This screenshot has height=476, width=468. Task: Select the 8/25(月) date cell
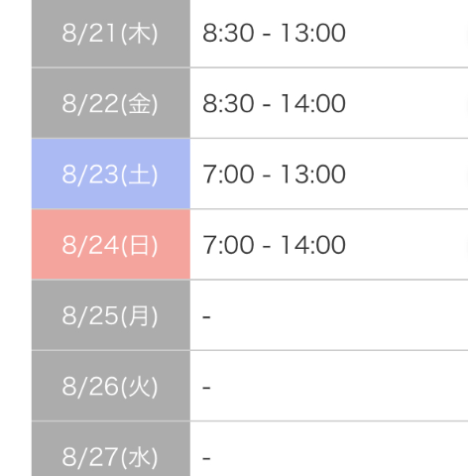[111, 315]
